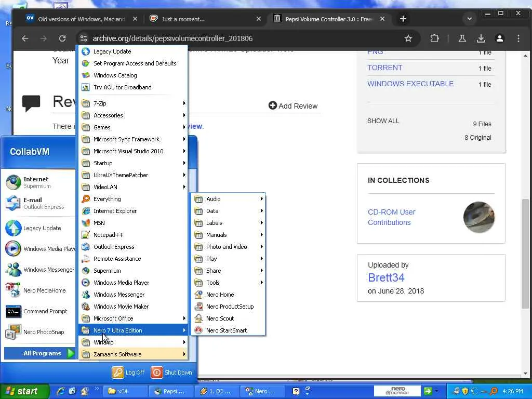
Task: Launch Notepad++
Action: coord(134,235)
